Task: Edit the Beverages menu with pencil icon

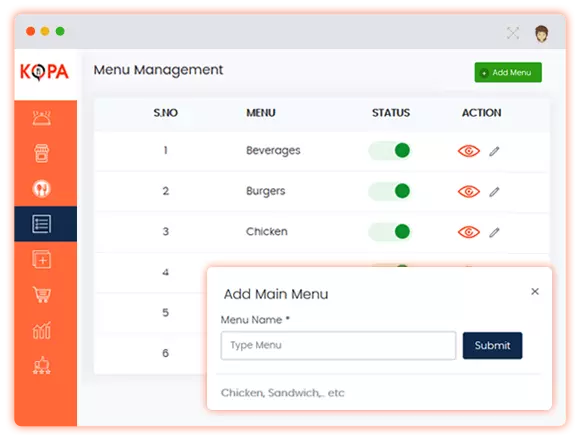Action: [495, 151]
